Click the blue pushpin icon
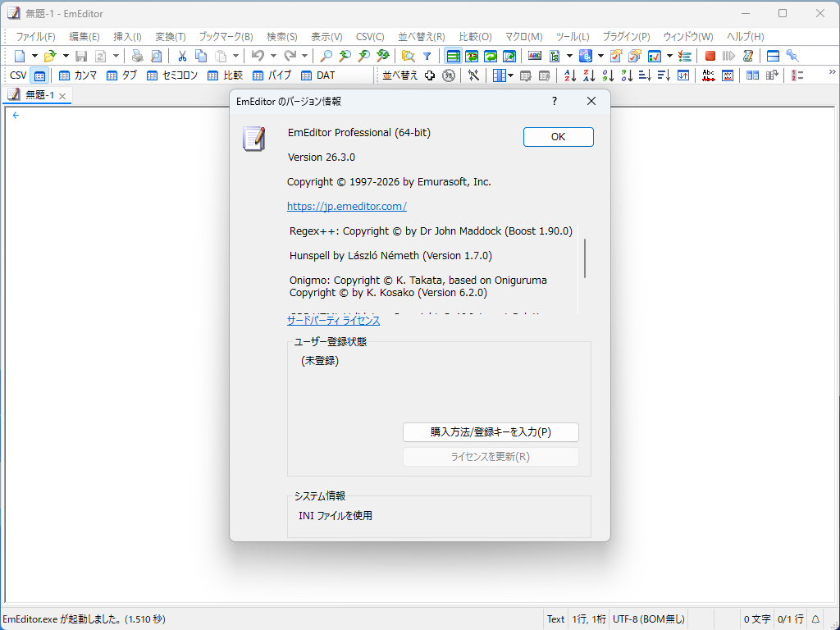 pyautogui.click(x=792, y=56)
